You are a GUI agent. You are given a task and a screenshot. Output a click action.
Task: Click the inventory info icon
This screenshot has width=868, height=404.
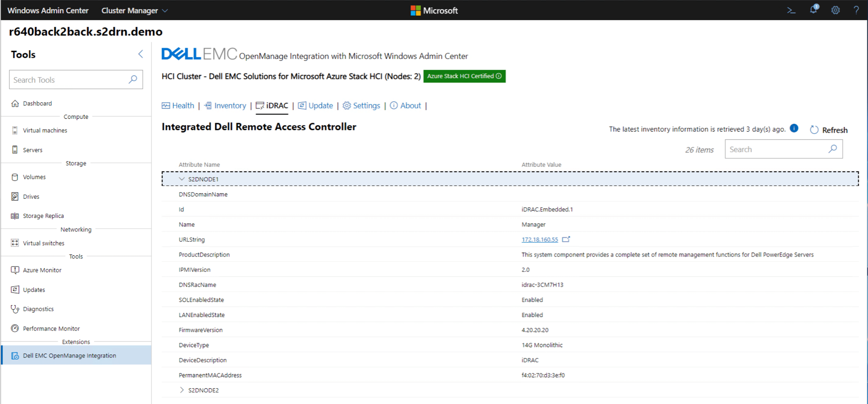tap(794, 128)
